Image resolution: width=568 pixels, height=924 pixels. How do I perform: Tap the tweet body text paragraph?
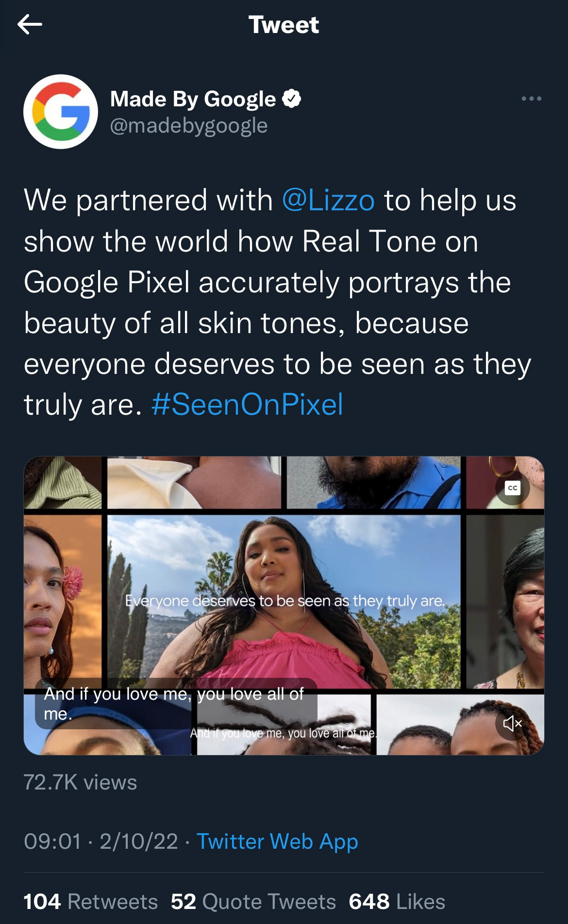coord(278,302)
